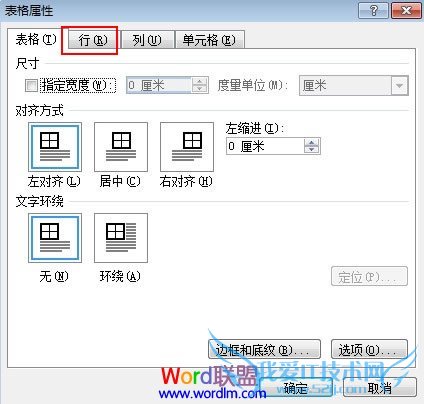This screenshot has width=424, height=404.
Task: Click the 选项 button
Action: 369,349
